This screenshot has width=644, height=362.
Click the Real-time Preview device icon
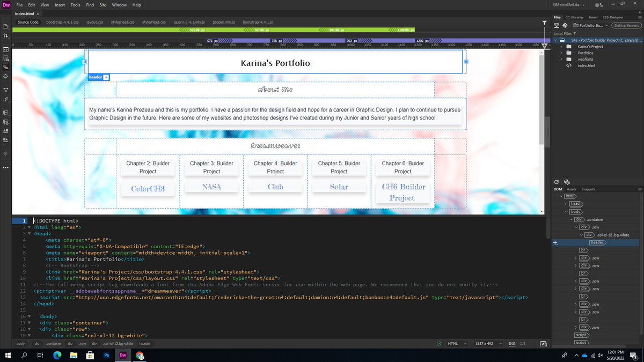point(544,344)
